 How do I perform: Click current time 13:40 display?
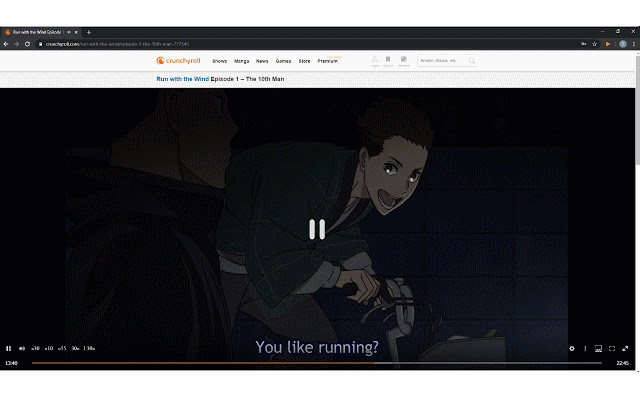tap(11, 363)
